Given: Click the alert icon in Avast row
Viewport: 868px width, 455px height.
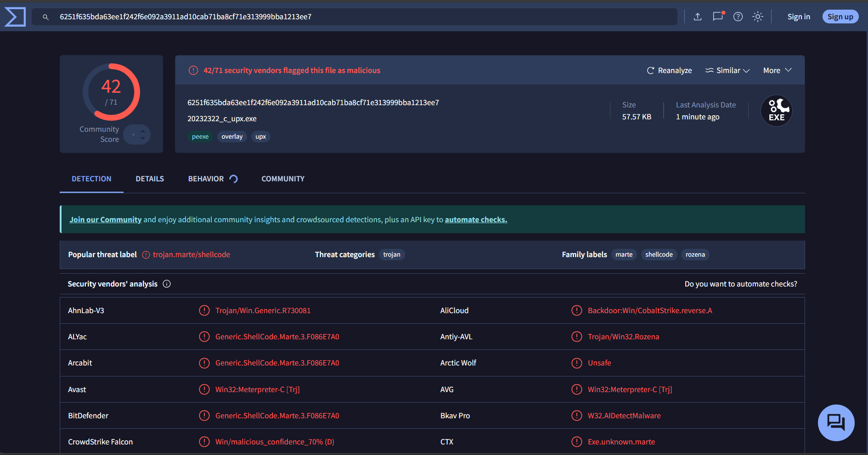Looking at the screenshot, I should (x=204, y=389).
